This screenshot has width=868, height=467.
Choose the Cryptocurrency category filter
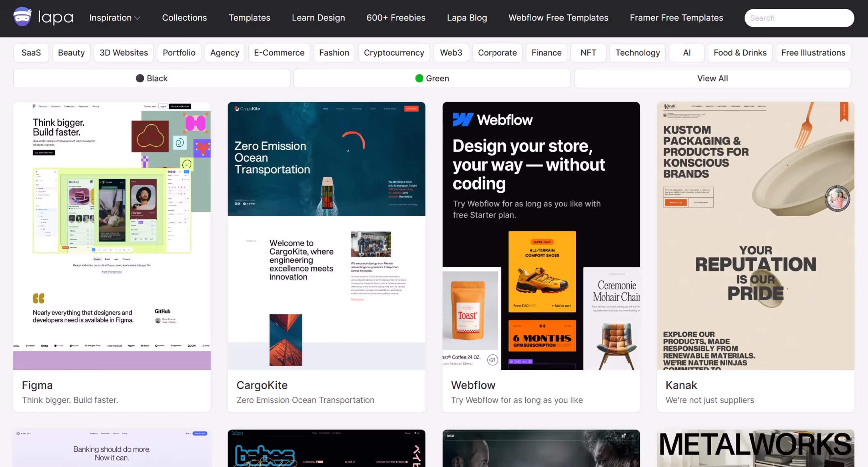pos(393,53)
